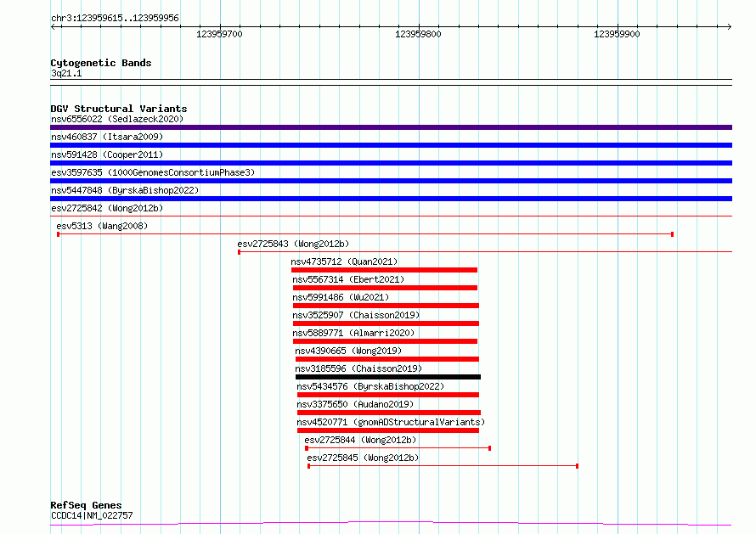Open the esv2725843 (Wong2012b) label
The image size is (756, 534).
point(293,244)
